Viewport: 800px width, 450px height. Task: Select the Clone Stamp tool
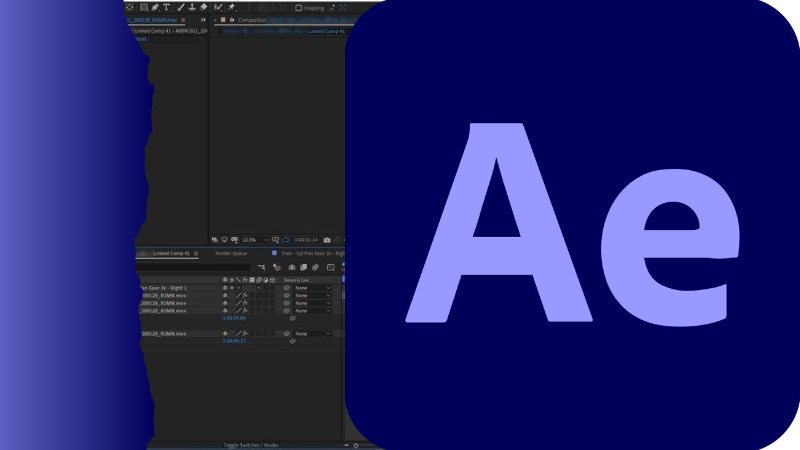(x=192, y=7)
